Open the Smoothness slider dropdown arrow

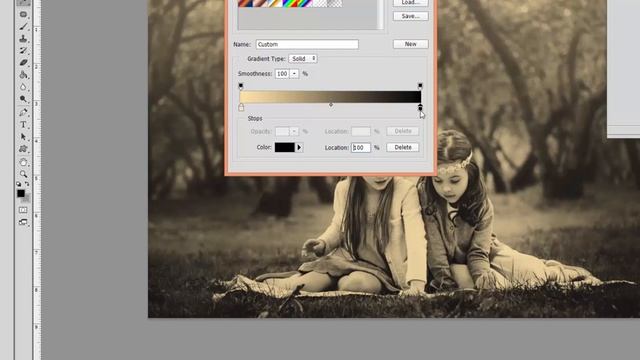tap(294, 74)
